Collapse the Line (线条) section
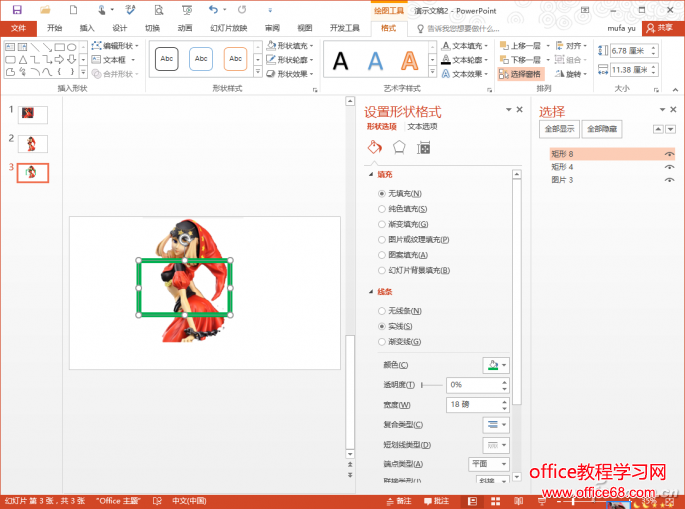 pos(371,291)
